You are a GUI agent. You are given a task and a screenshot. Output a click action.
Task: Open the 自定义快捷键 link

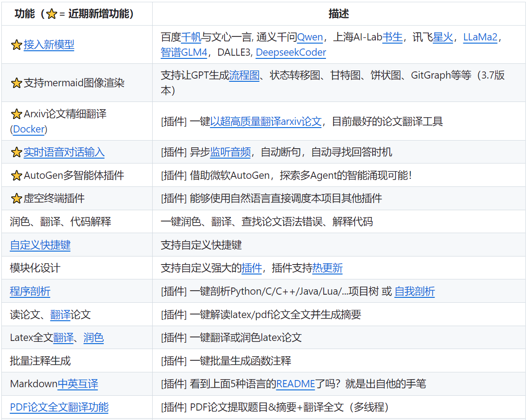click(40, 245)
